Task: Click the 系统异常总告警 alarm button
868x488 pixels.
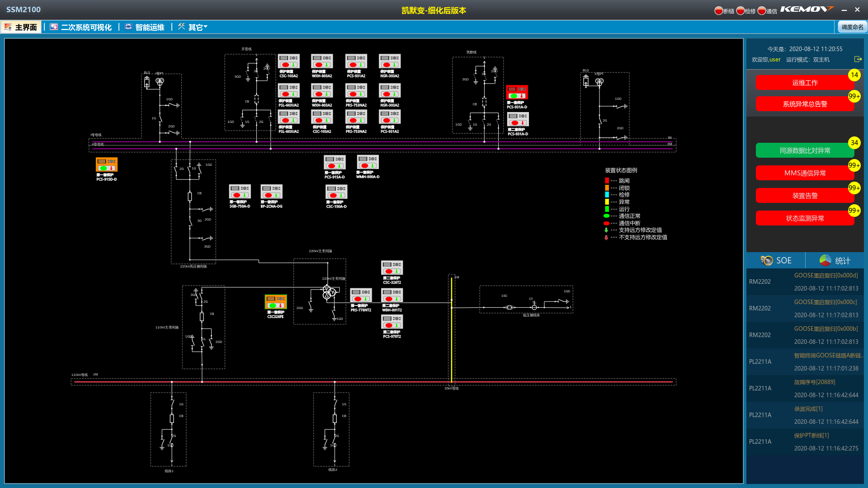Action: click(x=805, y=104)
